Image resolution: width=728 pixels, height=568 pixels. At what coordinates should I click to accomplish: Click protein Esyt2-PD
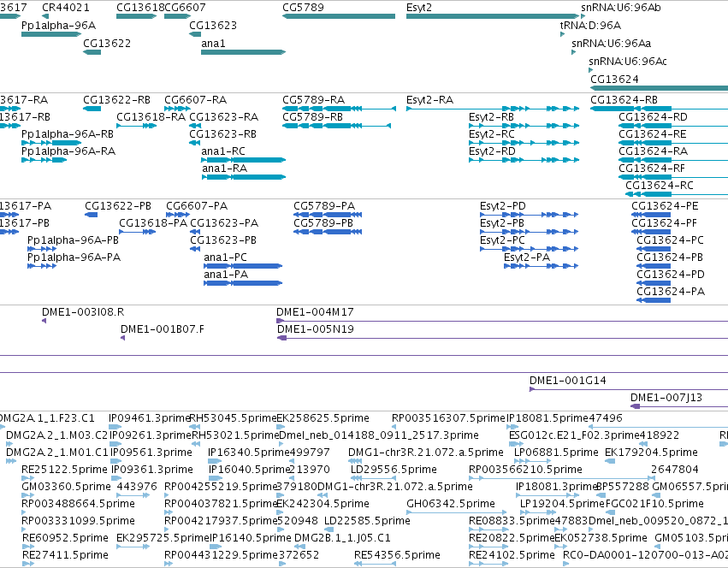pos(503,207)
